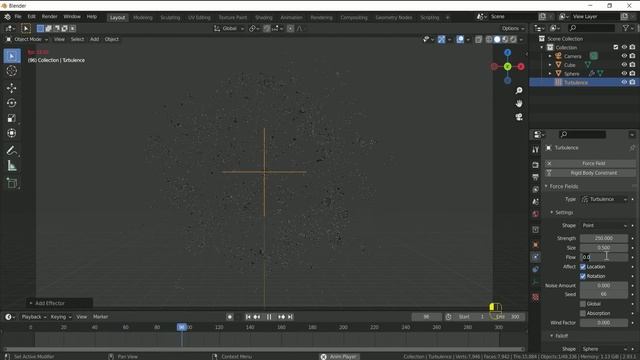The height and width of the screenshot is (360, 640).
Task: Select the Scale tool
Action: click(x=12, y=118)
